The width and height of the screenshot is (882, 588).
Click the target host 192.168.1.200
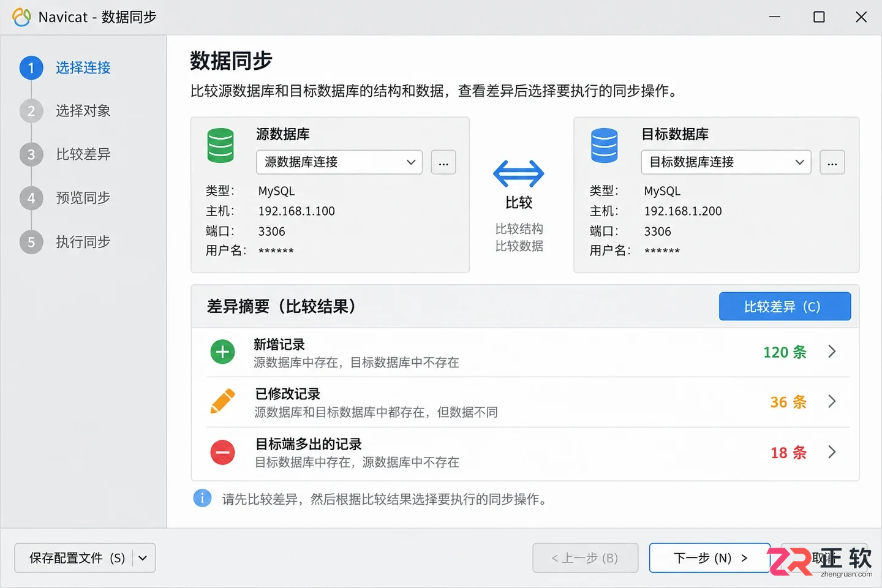(683, 211)
